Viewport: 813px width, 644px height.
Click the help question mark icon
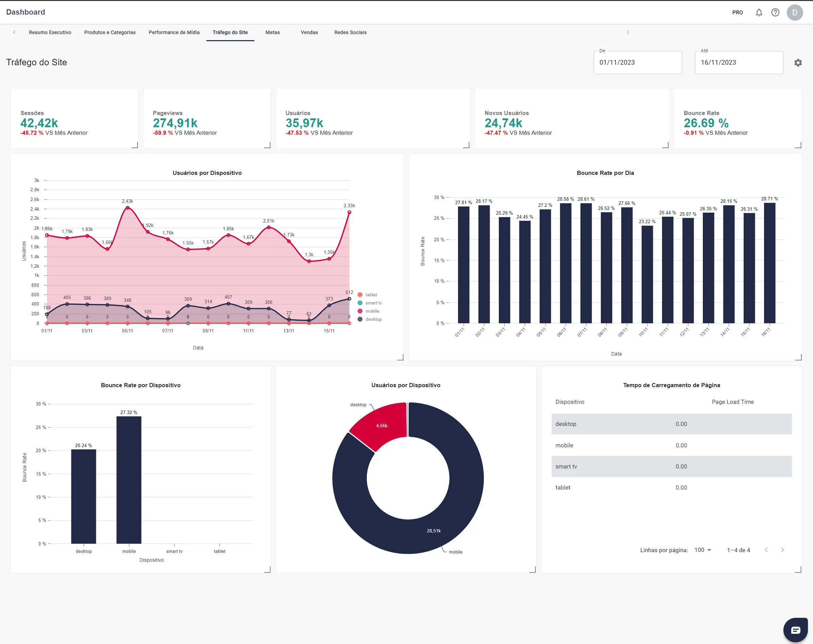775,13
